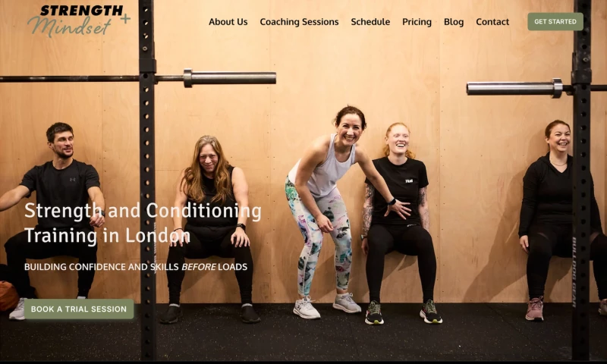Click the Strength and Conditioning Training headline
This screenshot has width=607, height=364.
point(143,223)
